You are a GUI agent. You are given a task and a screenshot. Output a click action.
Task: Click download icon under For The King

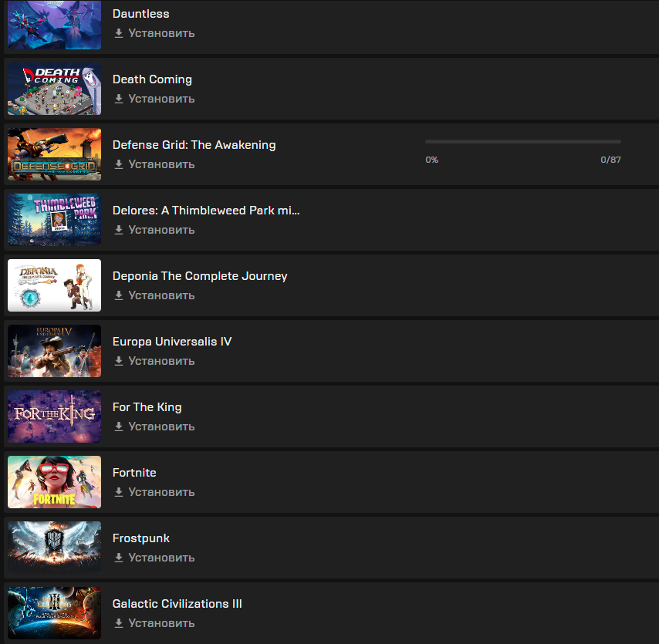pyautogui.click(x=119, y=427)
